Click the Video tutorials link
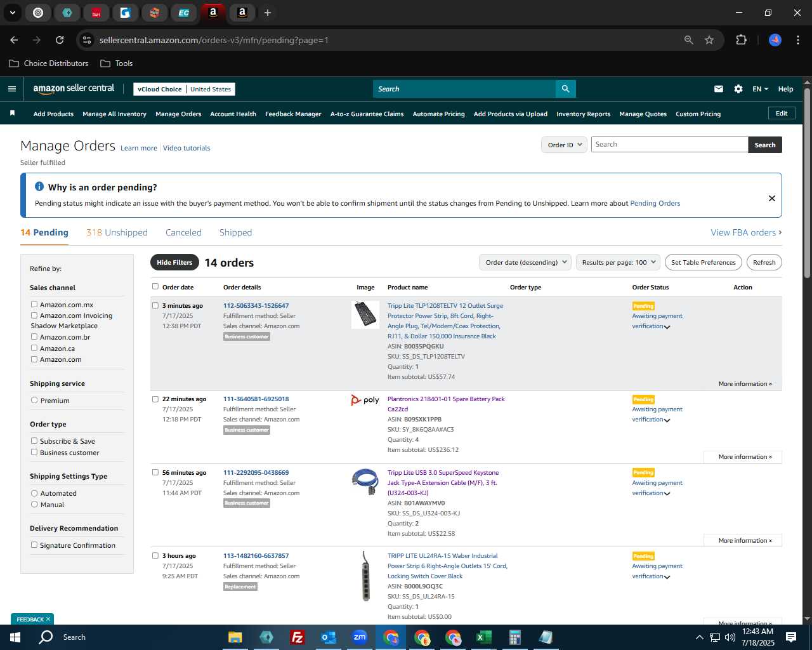 187,148
